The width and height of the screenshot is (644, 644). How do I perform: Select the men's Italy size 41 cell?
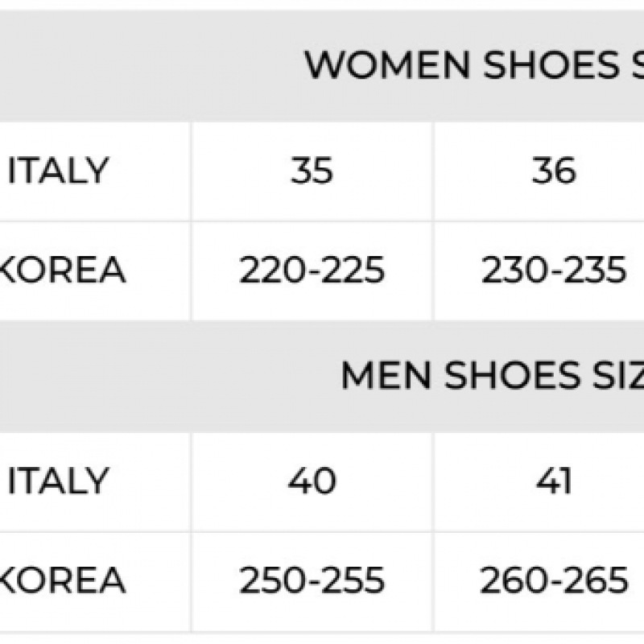(539, 481)
